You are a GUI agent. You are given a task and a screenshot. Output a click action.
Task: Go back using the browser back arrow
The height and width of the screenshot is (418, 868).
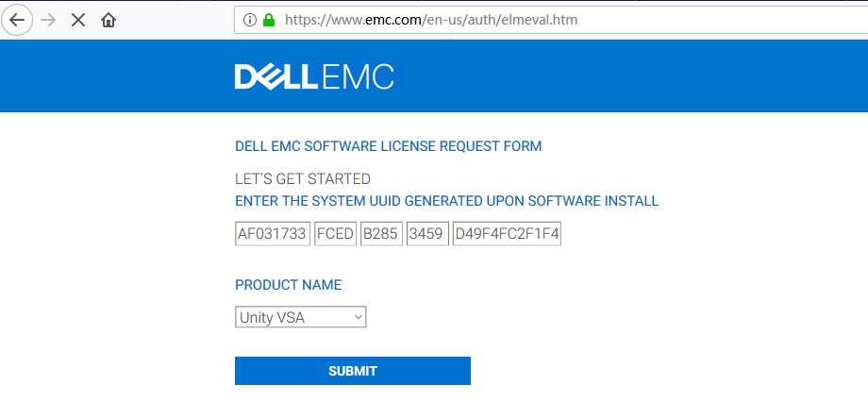click(17, 21)
